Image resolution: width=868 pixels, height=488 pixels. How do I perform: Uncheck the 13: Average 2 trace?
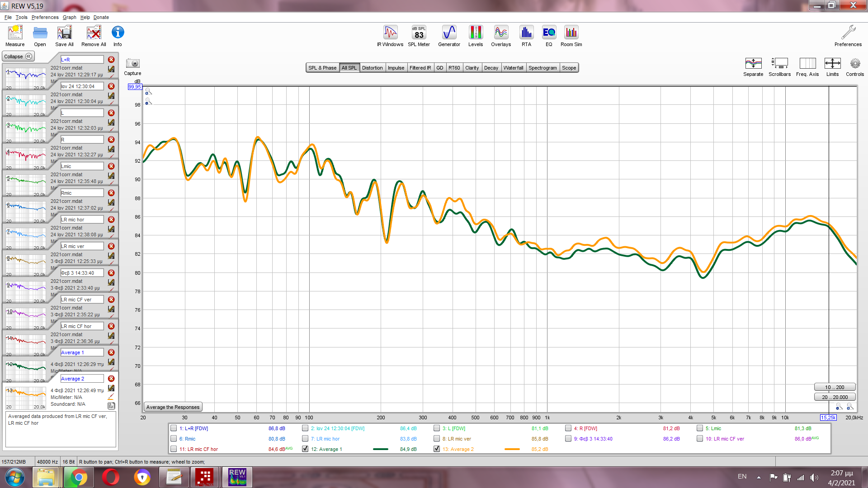437,449
